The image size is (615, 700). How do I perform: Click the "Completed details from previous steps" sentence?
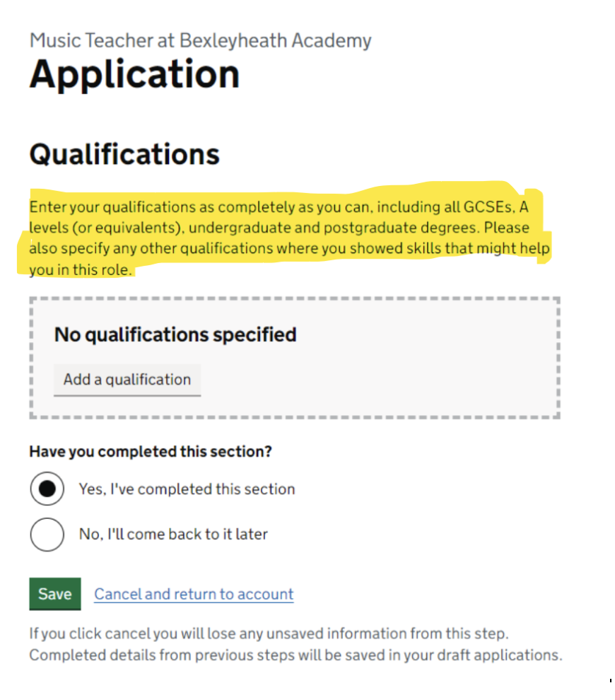pyautogui.click(x=295, y=655)
